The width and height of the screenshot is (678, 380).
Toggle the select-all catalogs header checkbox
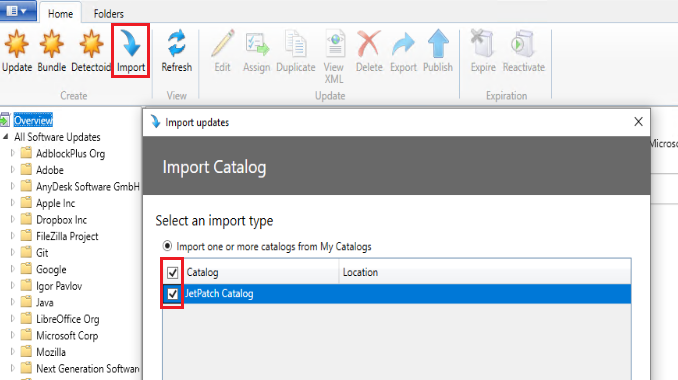173,272
